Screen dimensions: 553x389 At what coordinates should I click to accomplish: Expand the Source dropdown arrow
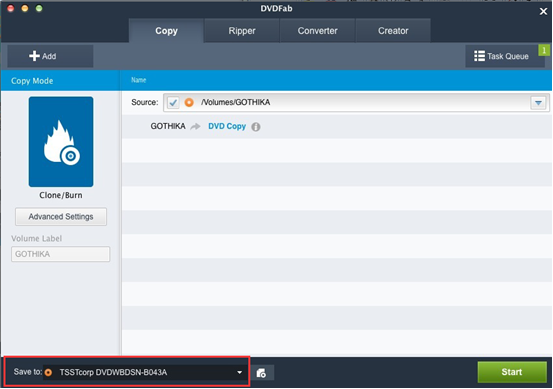pyautogui.click(x=538, y=103)
